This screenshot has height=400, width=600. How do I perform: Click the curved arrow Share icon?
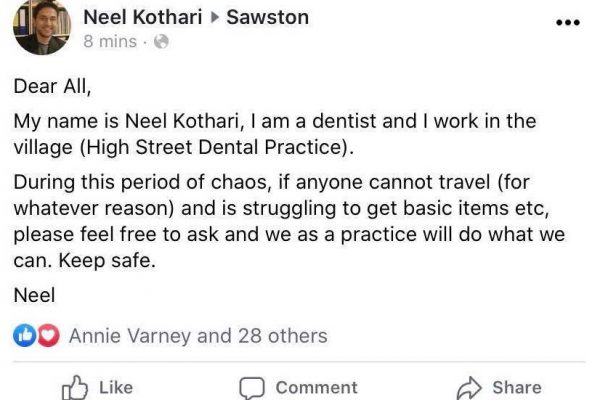(469, 388)
